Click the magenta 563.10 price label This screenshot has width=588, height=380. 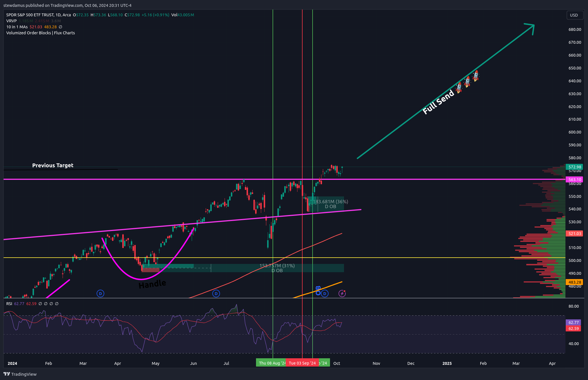point(575,180)
